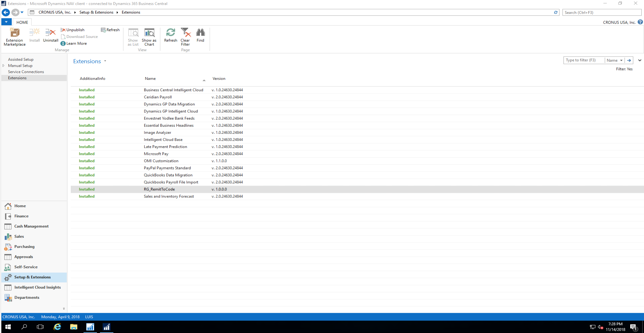
Task: Open the Approvals navigation button
Action: (34, 257)
